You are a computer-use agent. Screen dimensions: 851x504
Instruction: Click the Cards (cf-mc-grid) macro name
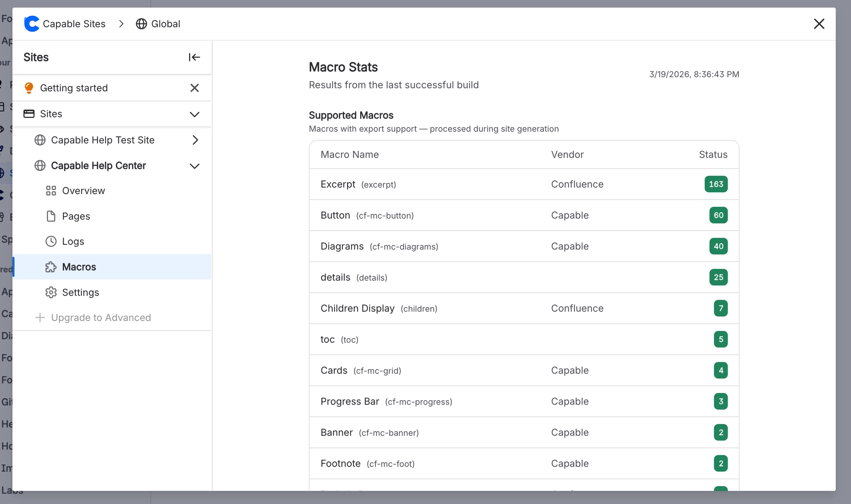[361, 370]
